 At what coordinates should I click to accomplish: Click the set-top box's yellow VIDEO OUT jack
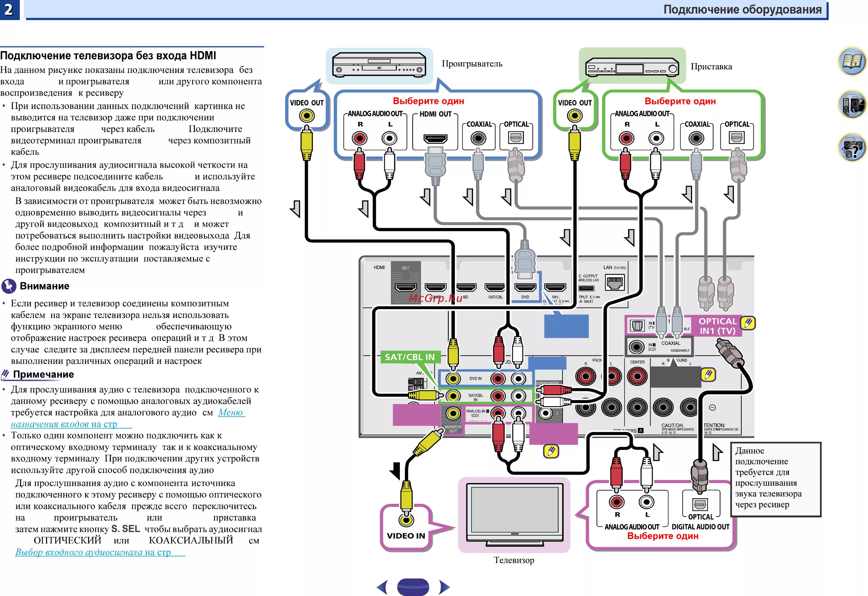click(x=574, y=116)
